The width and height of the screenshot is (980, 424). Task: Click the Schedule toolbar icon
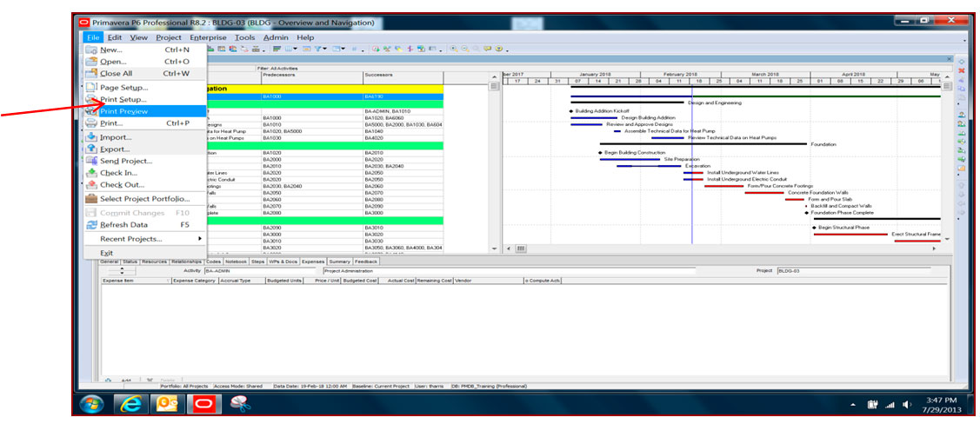376,49
